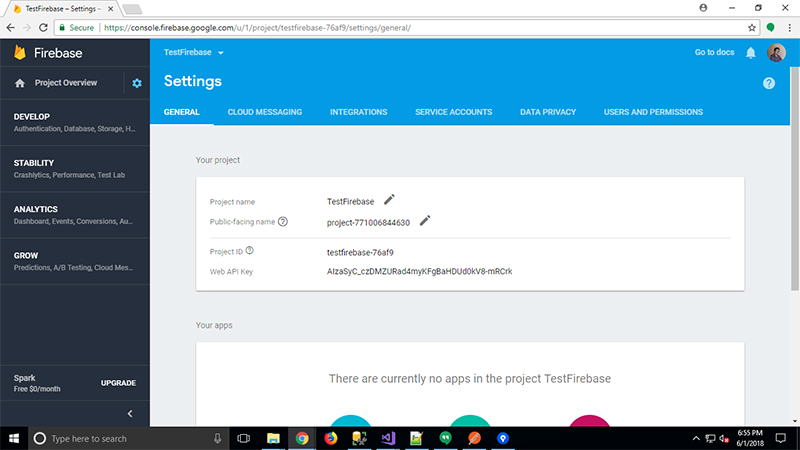The width and height of the screenshot is (800, 450).
Task: Click the help question mark icon
Action: coord(769,83)
